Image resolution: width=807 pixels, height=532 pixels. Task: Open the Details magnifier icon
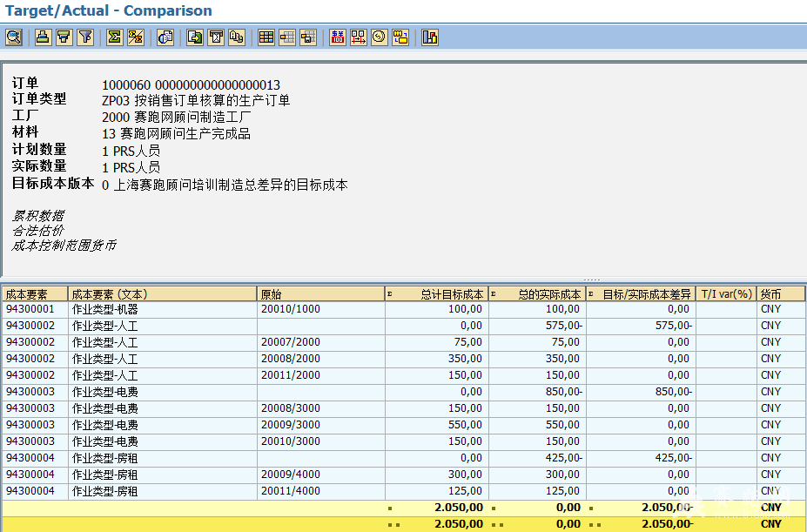[x=14, y=37]
